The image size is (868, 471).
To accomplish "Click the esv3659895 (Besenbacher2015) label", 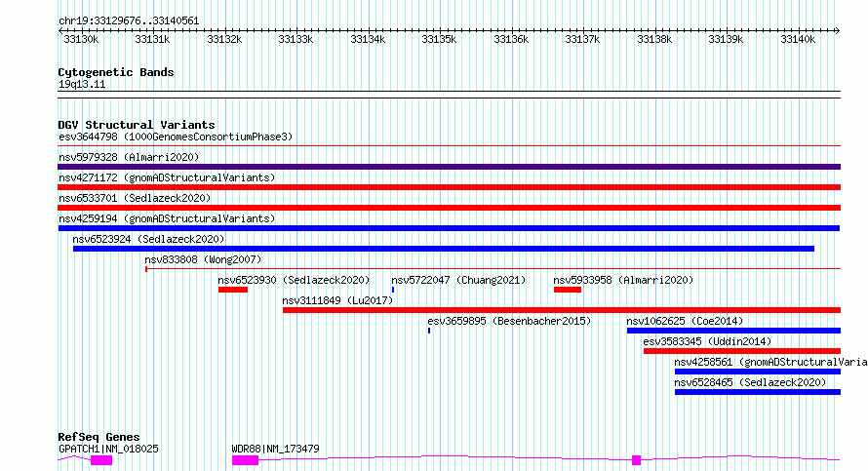I will (x=509, y=321).
